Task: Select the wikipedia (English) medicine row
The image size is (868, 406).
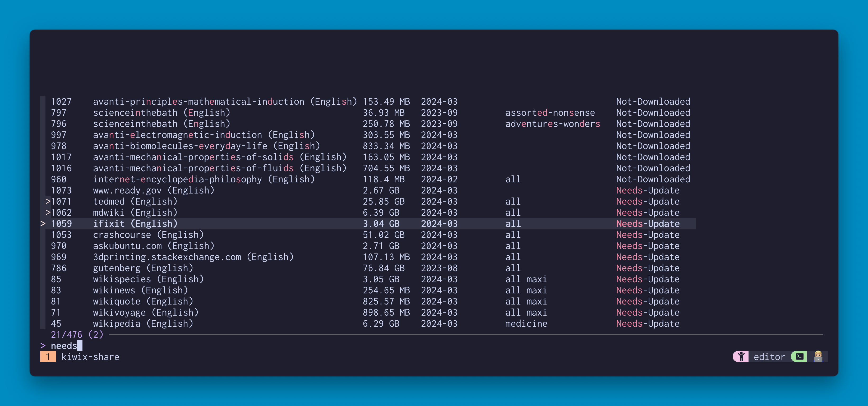Action: pos(368,324)
